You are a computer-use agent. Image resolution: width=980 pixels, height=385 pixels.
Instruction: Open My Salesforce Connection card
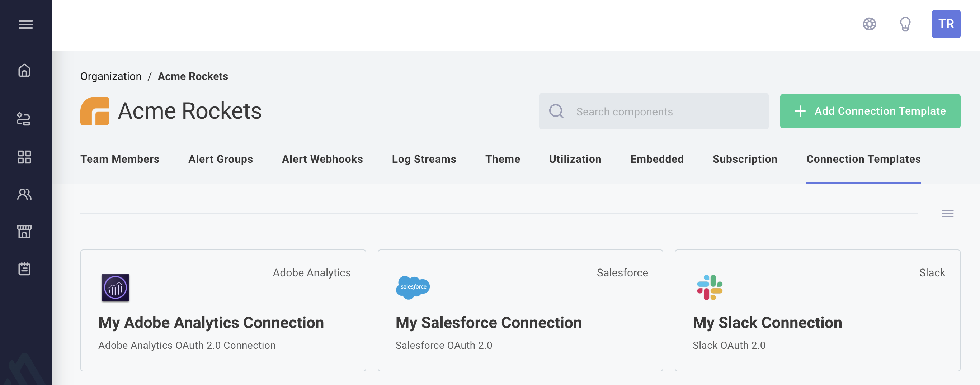(x=520, y=310)
